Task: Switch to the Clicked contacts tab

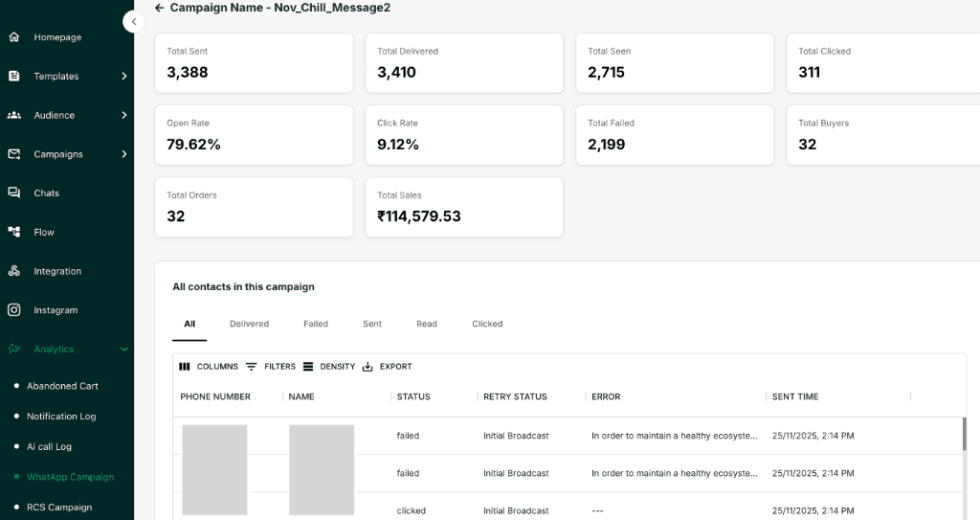Action: pyautogui.click(x=487, y=324)
